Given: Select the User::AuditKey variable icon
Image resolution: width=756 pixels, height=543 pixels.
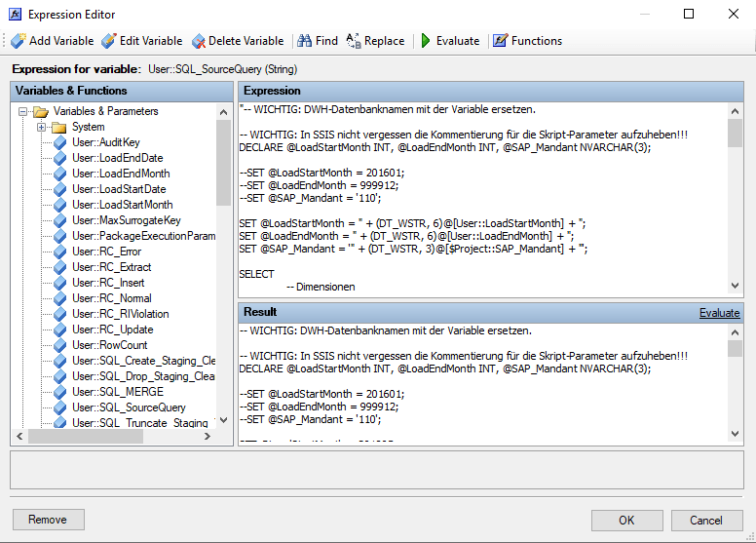Looking at the screenshot, I should [x=58, y=142].
